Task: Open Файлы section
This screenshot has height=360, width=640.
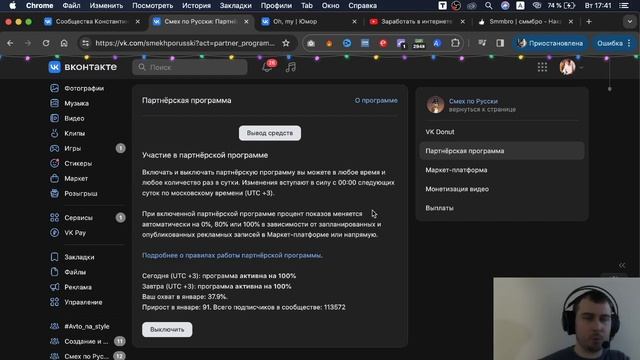Action: pyautogui.click(x=75, y=272)
